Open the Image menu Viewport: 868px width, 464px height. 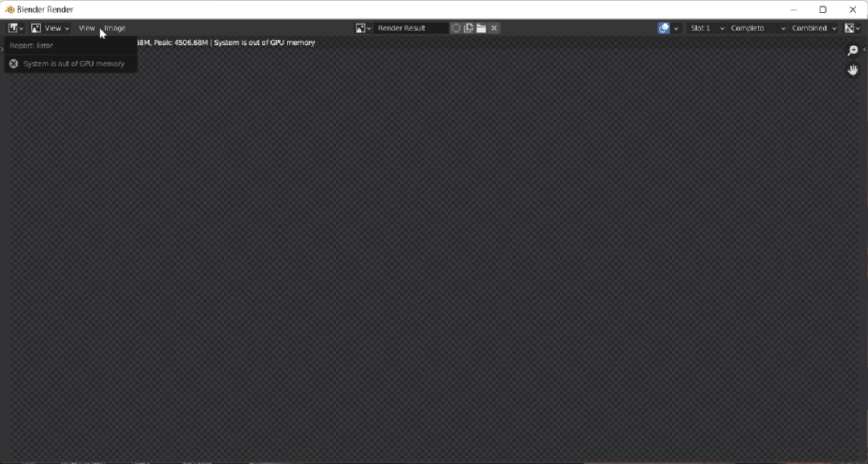[x=115, y=28]
